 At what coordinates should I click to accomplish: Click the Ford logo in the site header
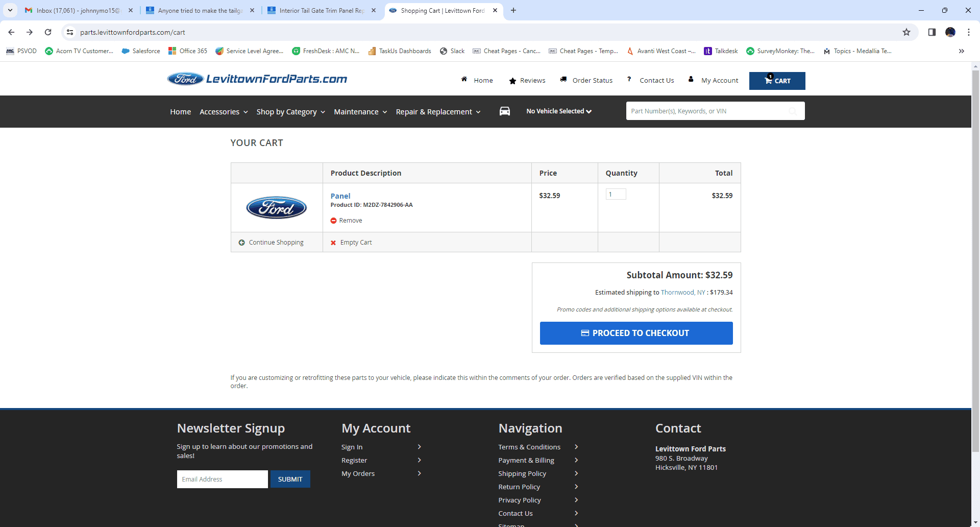pyautogui.click(x=185, y=79)
